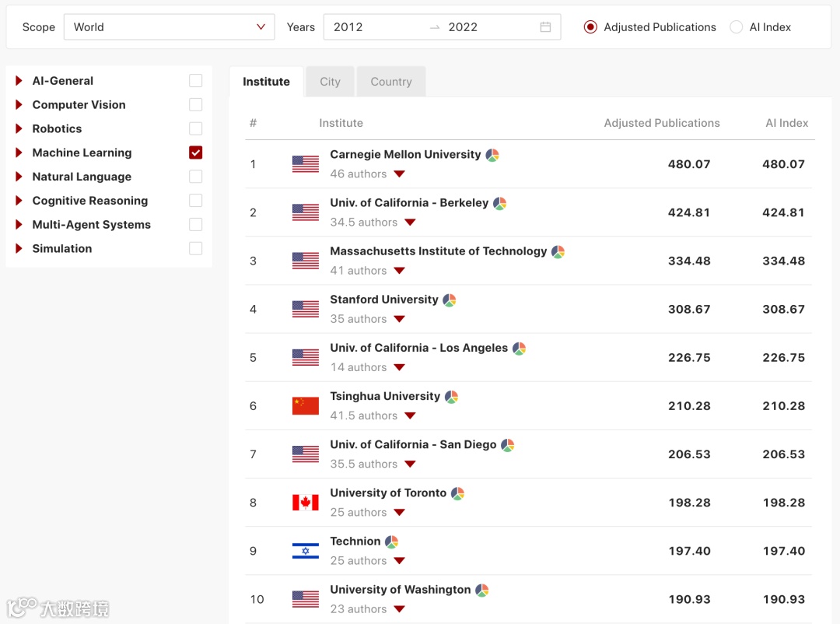Screen dimensions: 840x624
Task: Open pie chart icon for Technion
Action: point(391,542)
